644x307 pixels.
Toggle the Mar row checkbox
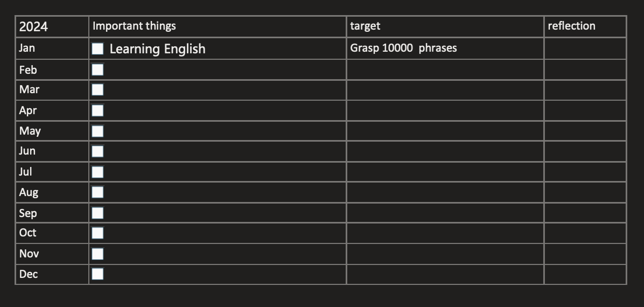tap(97, 89)
